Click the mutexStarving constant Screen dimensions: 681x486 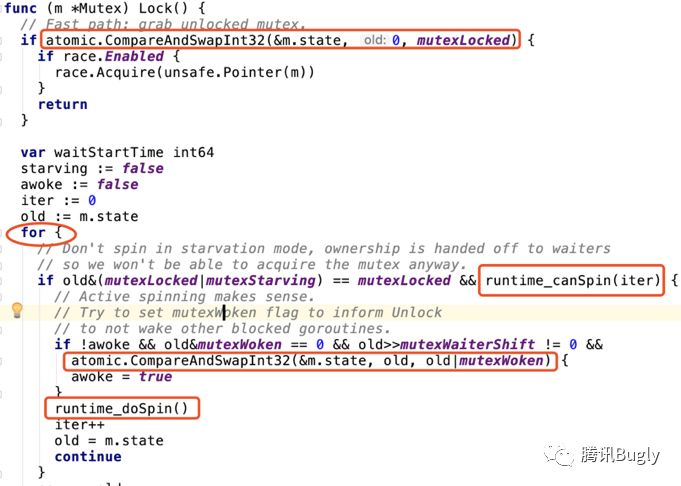coord(261,280)
